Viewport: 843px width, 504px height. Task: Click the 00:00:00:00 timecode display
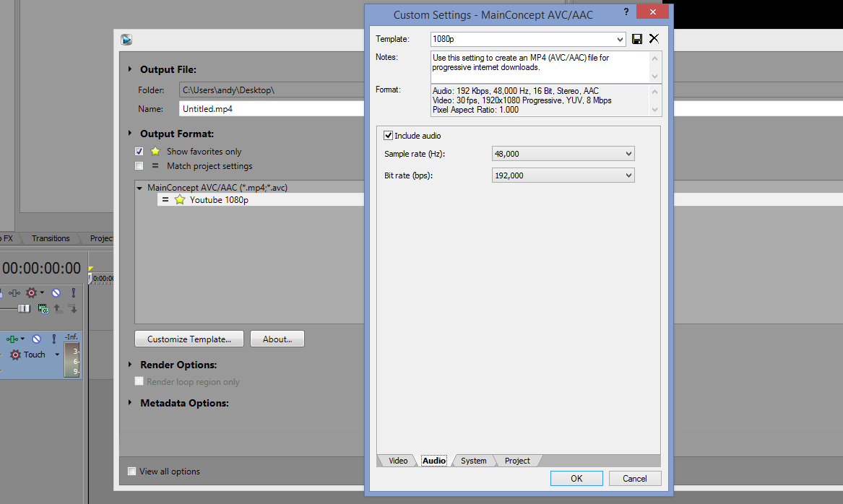tap(41, 268)
